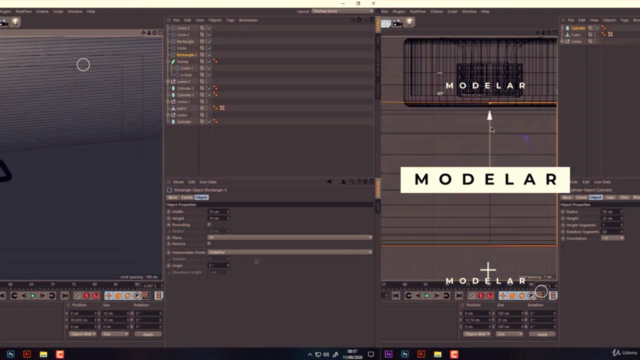This screenshot has width=640, height=360.
Task: Click left window timeline frame ruler
Action: pyautogui.click(x=70, y=285)
